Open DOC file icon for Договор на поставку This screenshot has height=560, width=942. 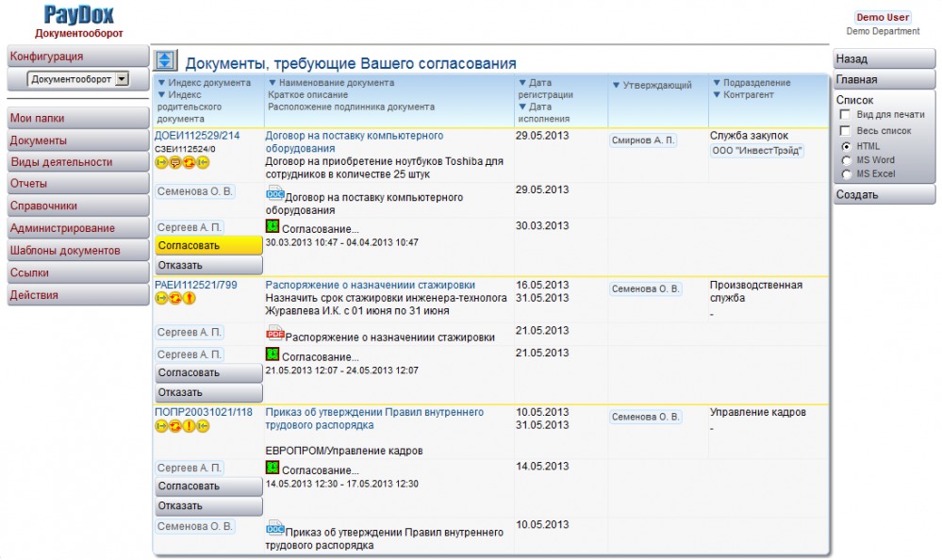point(275,194)
